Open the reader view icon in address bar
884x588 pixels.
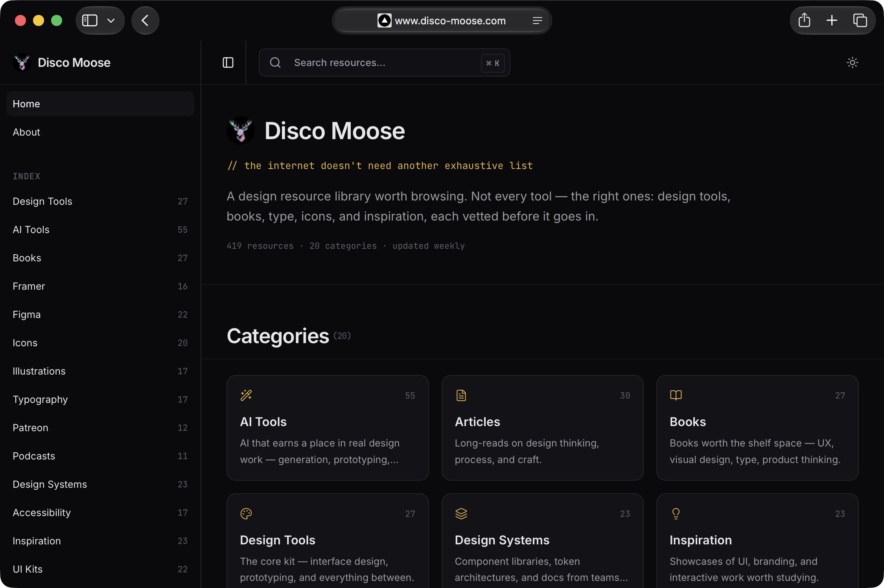537,20
